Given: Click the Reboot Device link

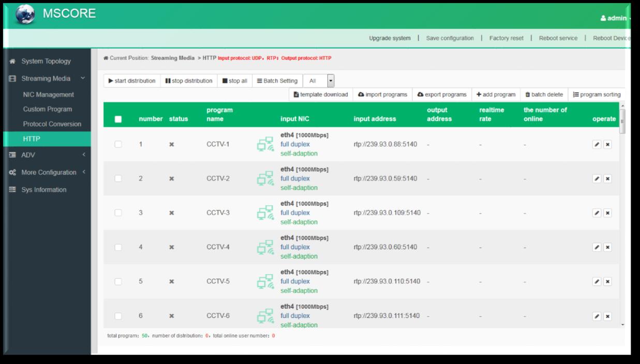Looking at the screenshot, I should (x=611, y=38).
